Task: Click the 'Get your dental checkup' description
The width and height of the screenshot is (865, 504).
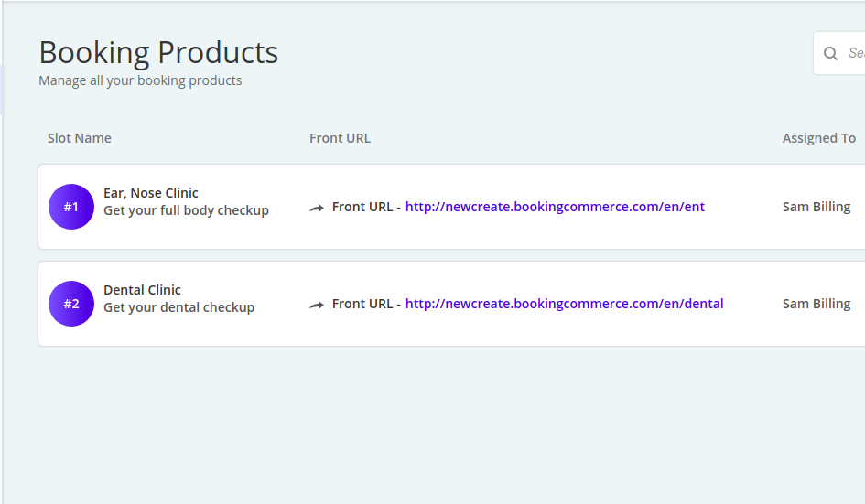Action: tap(178, 307)
